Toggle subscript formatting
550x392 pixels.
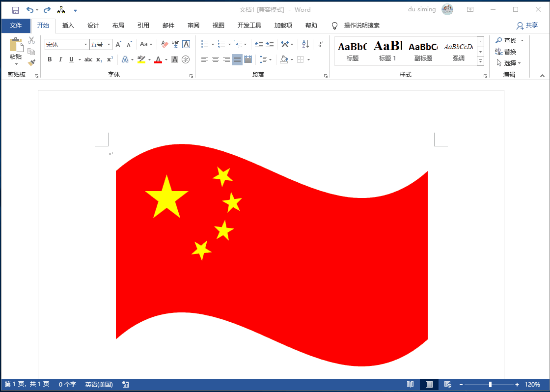point(99,59)
